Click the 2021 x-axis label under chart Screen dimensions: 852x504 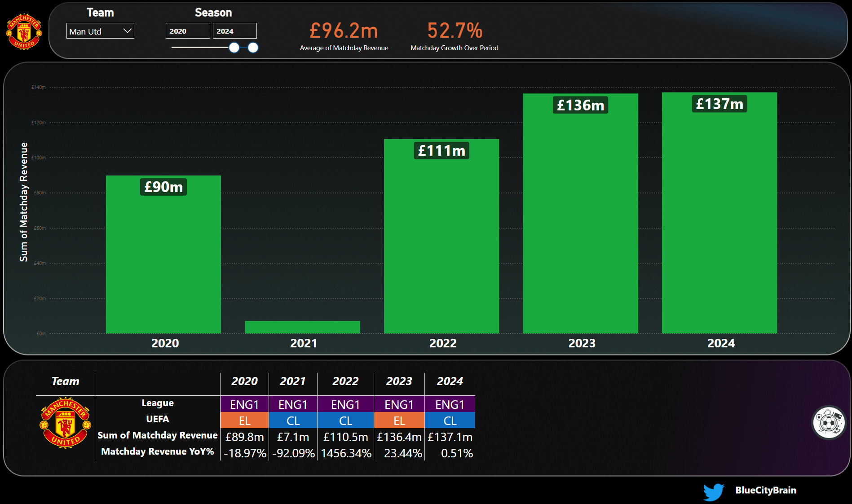[x=304, y=343]
